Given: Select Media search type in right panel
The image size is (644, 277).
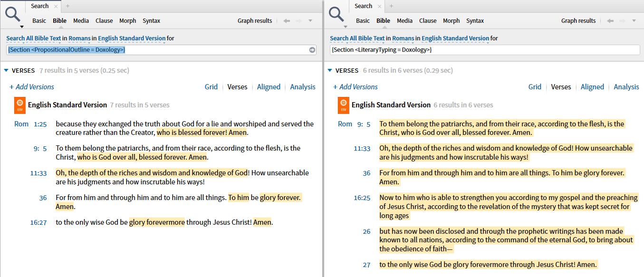Looking at the screenshot, I should pyautogui.click(x=404, y=21).
